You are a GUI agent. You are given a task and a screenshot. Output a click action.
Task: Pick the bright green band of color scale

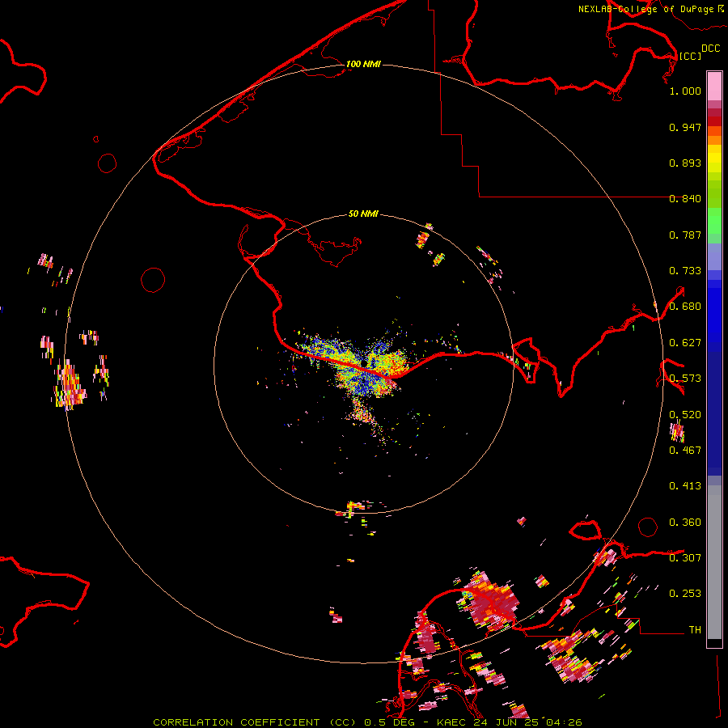click(714, 221)
